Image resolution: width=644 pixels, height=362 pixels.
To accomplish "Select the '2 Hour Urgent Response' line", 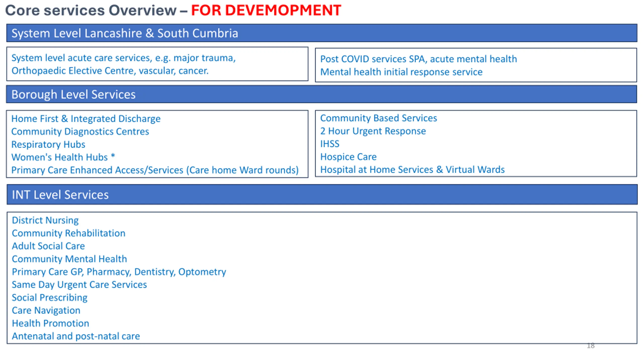I will (373, 131).
